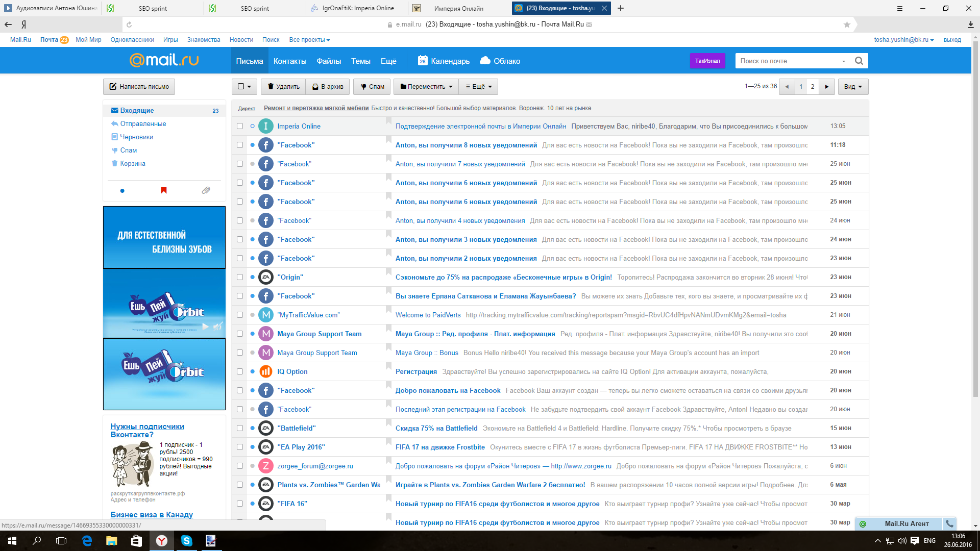The height and width of the screenshot is (551, 980).
Task: Tick checkbox for Facebook 8 новых уведомлений message
Action: coord(240,145)
